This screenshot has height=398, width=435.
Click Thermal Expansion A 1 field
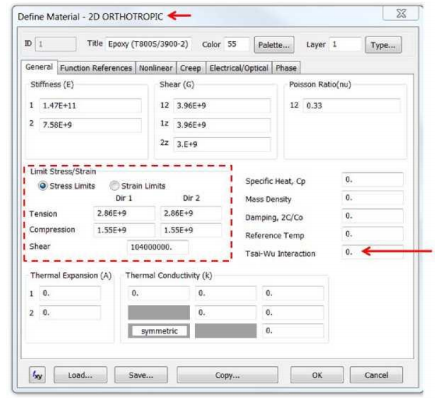pyautogui.click(x=70, y=293)
